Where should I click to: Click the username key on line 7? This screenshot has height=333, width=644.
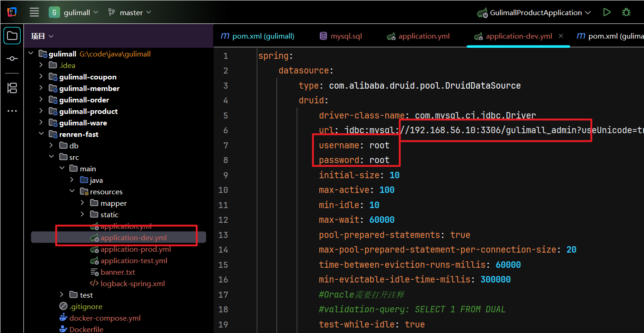tap(339, 145)
